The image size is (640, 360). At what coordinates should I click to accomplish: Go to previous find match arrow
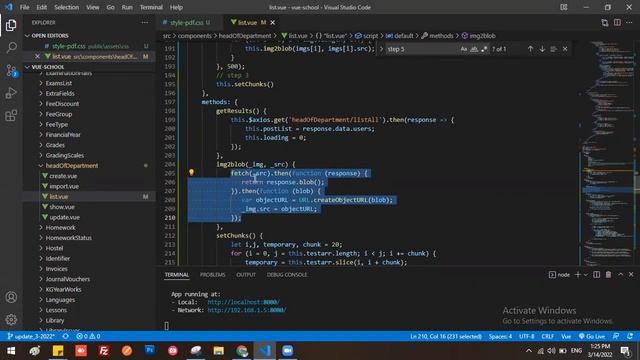pyautogui.click(x=530, y=49)
